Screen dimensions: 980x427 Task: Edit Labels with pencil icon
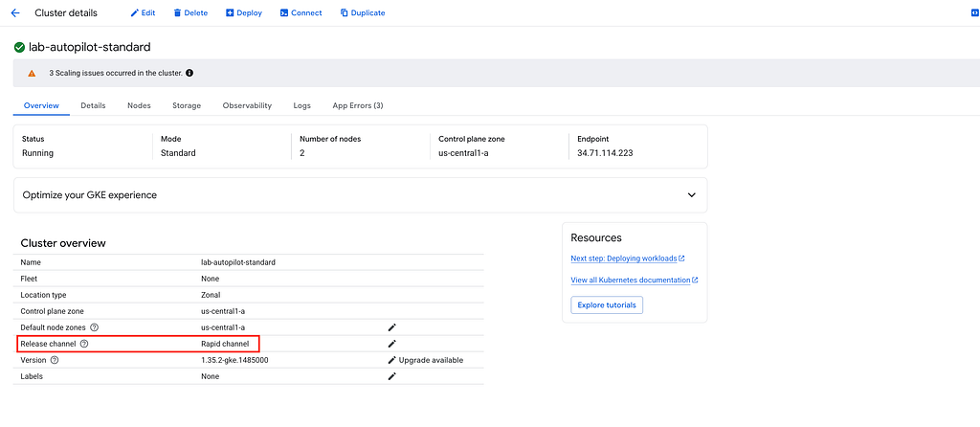391,376
